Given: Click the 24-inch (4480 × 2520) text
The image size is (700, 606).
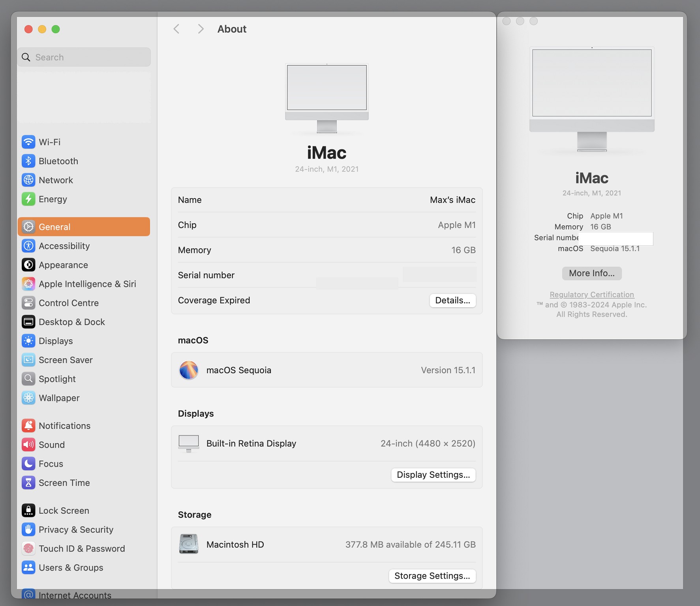Looking at the screenshot, I should [428, 443].
